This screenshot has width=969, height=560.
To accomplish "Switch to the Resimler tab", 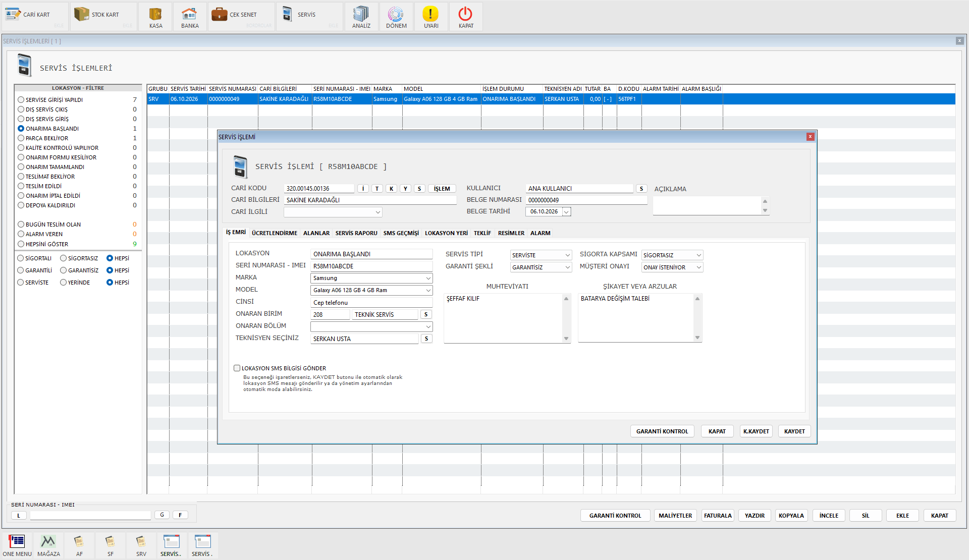I will [x=511, y=233].
